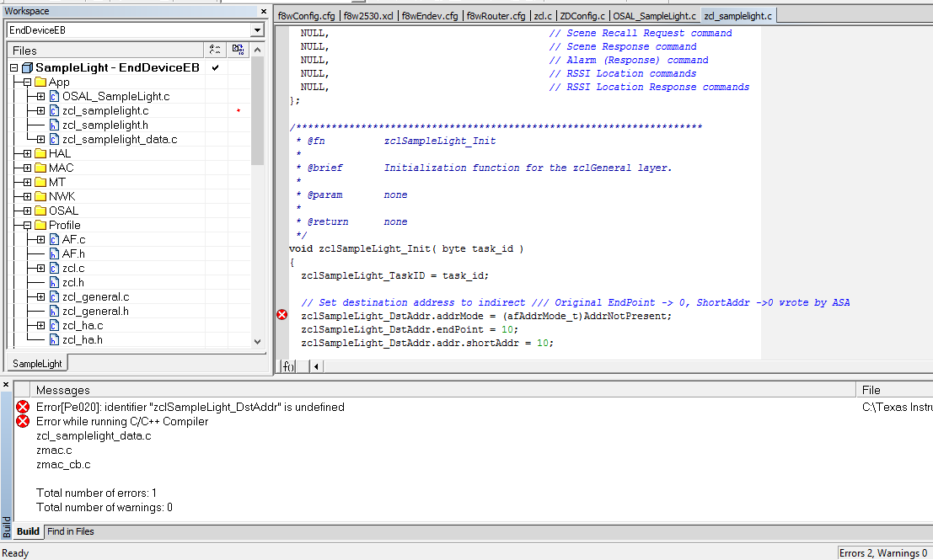The width and height of the screenshot is (933, 560).
Task: Click the zcl_samplelight.c file icon in tree
Action: 54,110
